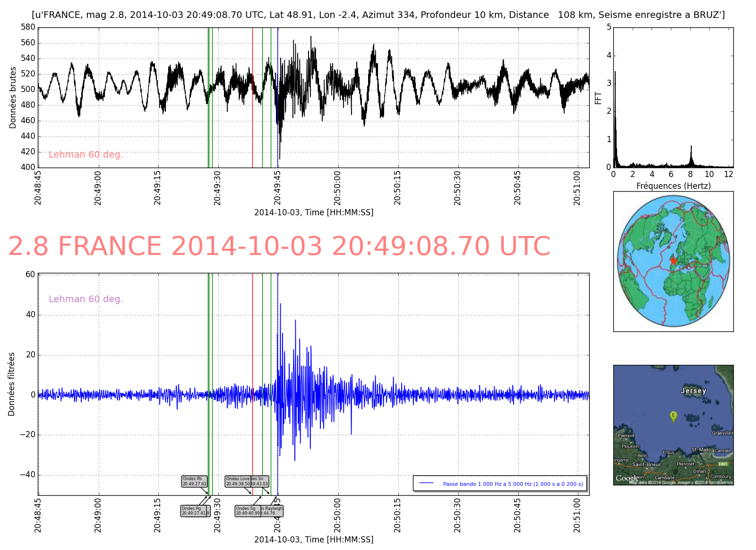Click the green E epicenter map pin
Screen dimensions: 756x550
coord(673,416)
